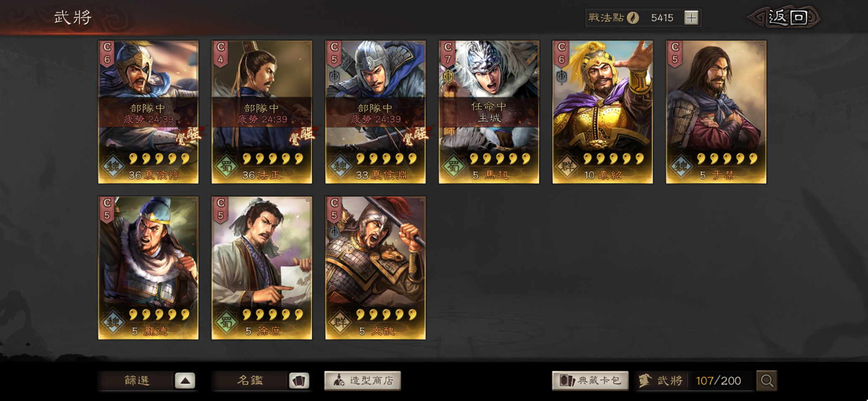Click the plus icon beside 戰法點
The width and height of the screenshot is (868, 401).
pos(691,18)
